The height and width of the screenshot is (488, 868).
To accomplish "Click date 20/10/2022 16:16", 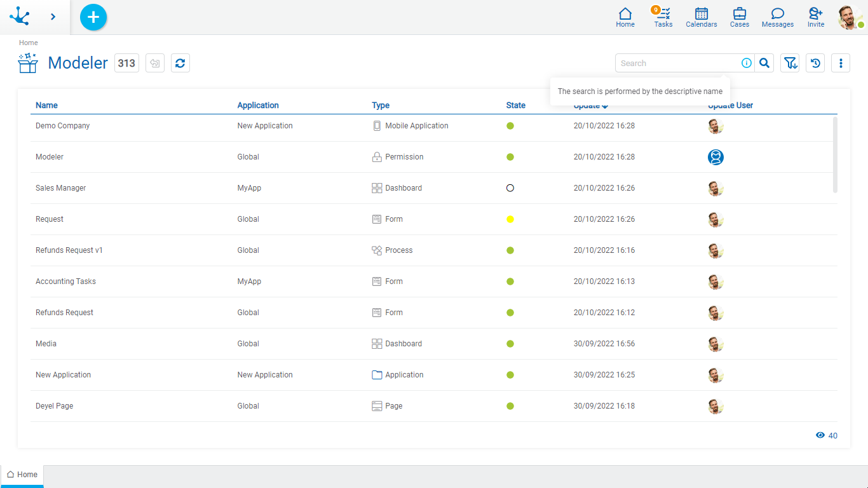I will 604,250.
